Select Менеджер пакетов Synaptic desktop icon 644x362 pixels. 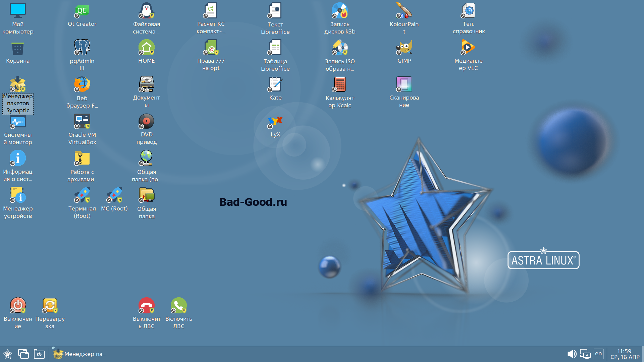18,84
